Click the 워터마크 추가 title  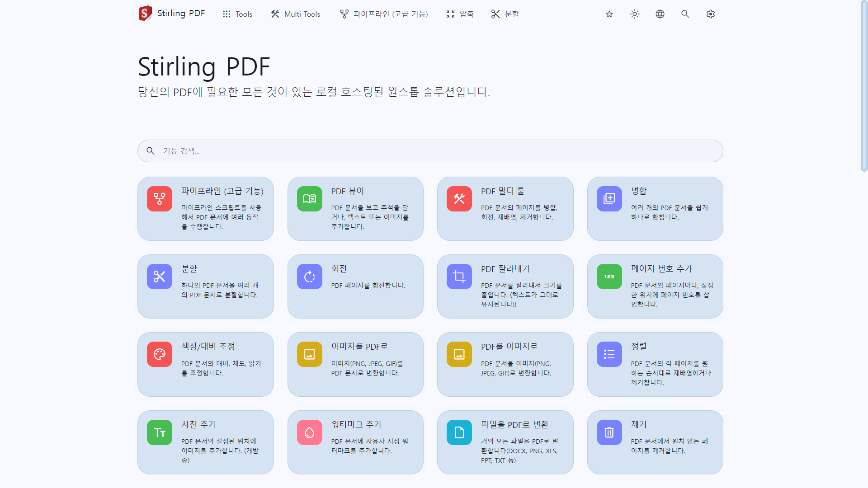click(357, 425)
